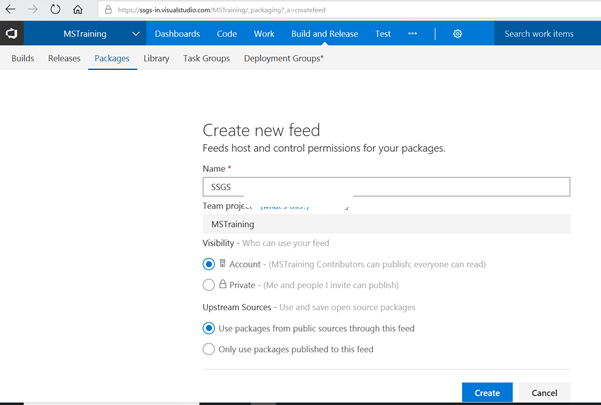Select the Account visibility radio button
Image resolution: width=601 pixels, height=405 pixels.
pos(209,264)
